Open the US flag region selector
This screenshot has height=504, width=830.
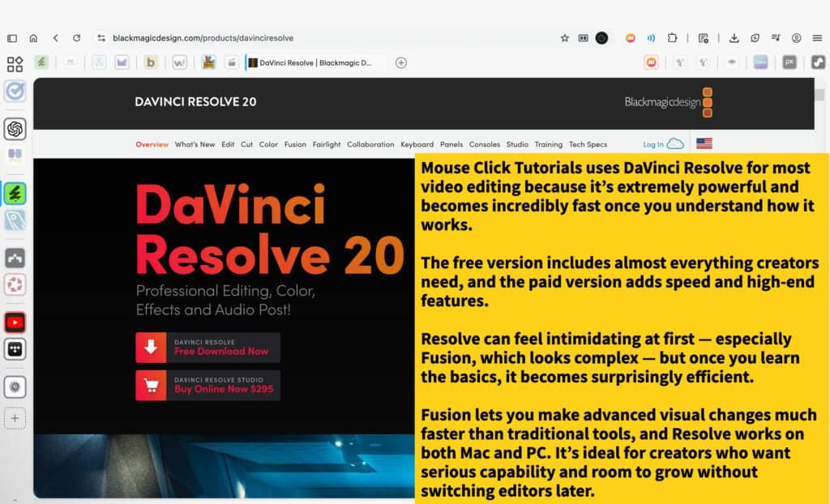pyautogui.click(x=704, y=144)
